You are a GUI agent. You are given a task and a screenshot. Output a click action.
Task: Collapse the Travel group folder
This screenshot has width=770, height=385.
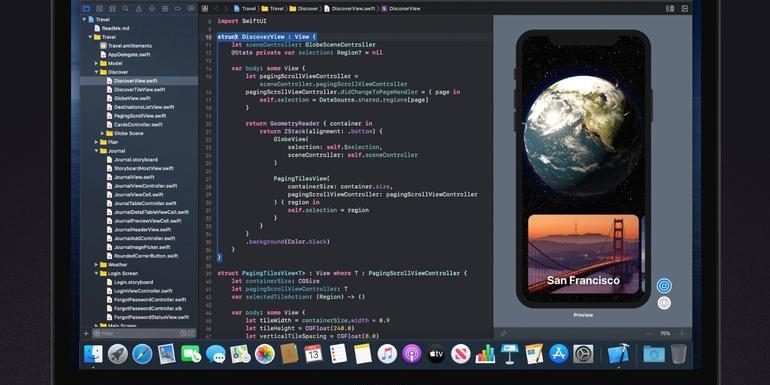(x=90, y=37)
